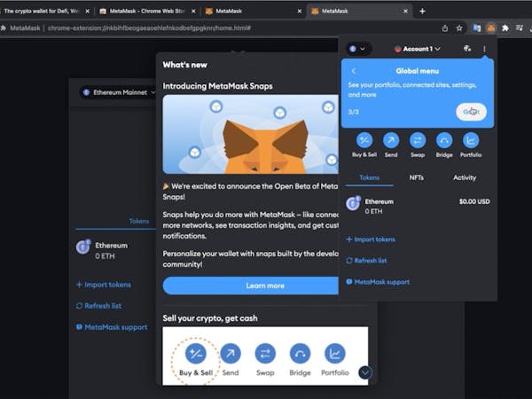Click the Learn more button
Image resolution: width=532 pixels, height=399 pixels.
[251, 286]
